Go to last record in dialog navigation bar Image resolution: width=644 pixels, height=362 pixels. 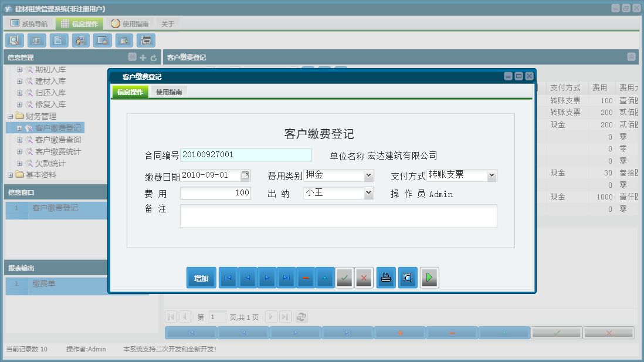point(286,278)
